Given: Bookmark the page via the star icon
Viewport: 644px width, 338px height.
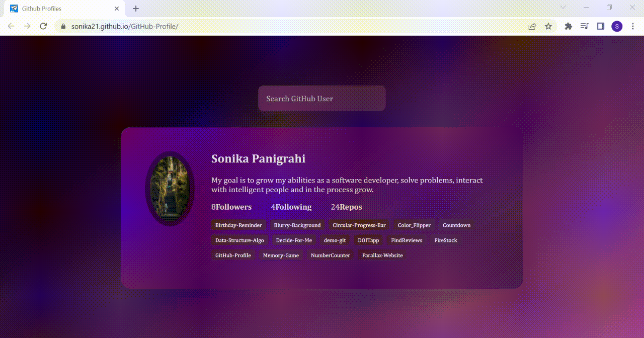Looking at the screenshot, I should click(x=548, y=26).
